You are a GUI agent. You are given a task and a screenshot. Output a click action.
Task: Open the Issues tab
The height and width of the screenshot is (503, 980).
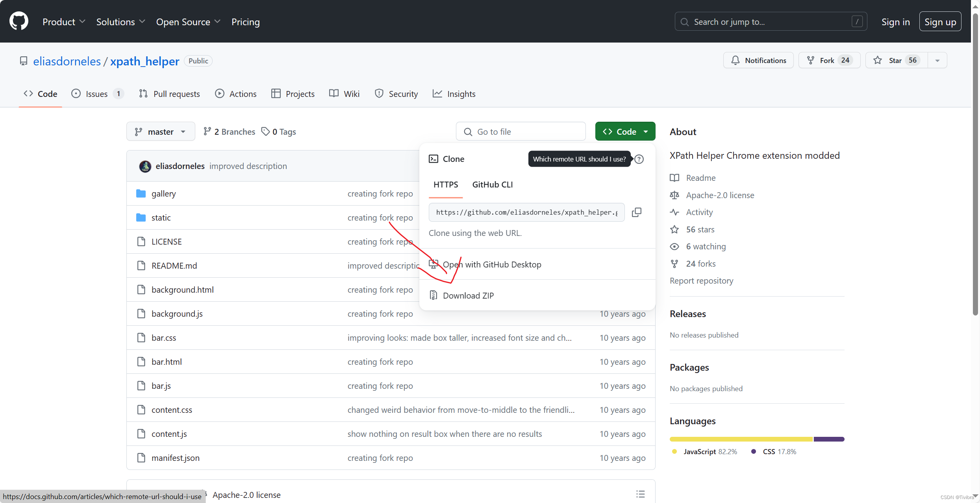(x=96, y=94)
